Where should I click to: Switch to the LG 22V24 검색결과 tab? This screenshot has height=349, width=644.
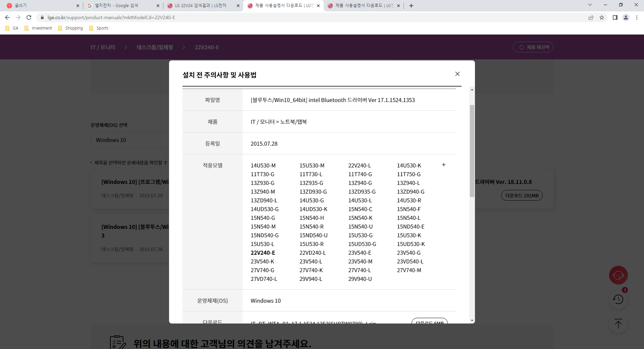pyautogui.click(x=201, y=6)
